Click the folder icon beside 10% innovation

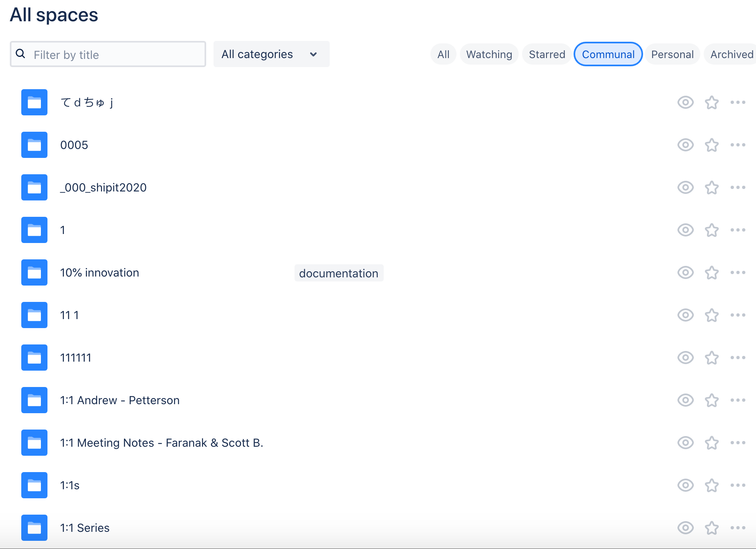click(34, 272)
